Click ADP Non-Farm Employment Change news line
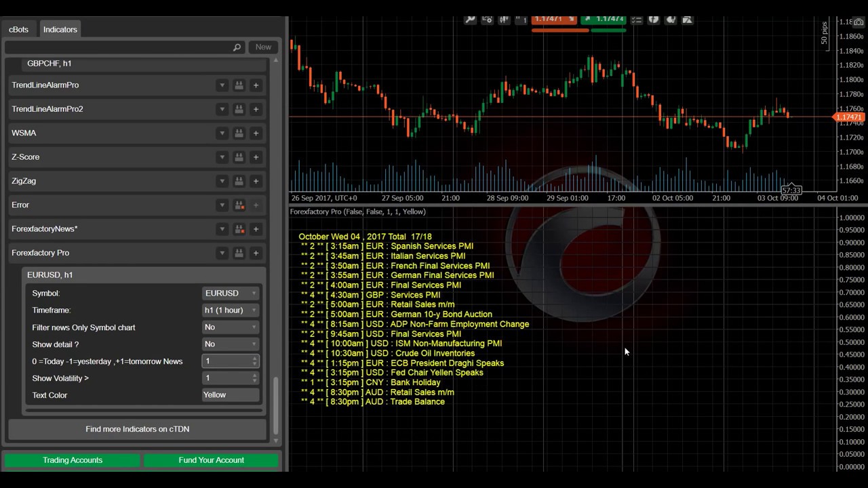The image size is (868, 488). click(415, 325)
